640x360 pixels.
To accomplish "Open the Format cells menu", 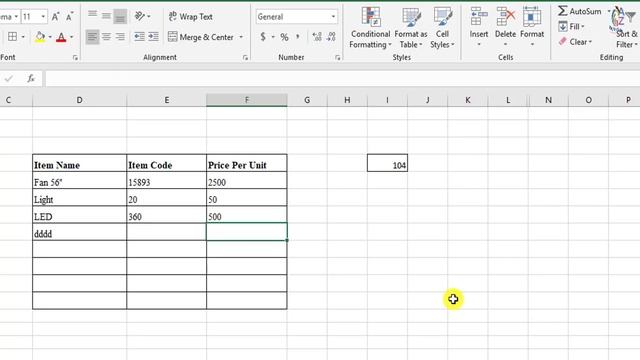I will pyautogui.click(x=532, y=27).
